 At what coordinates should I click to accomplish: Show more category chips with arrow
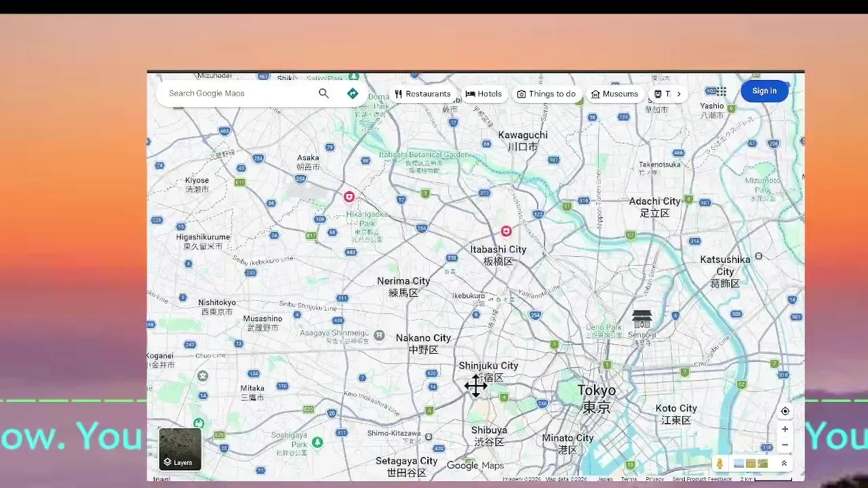click(679, 94)
